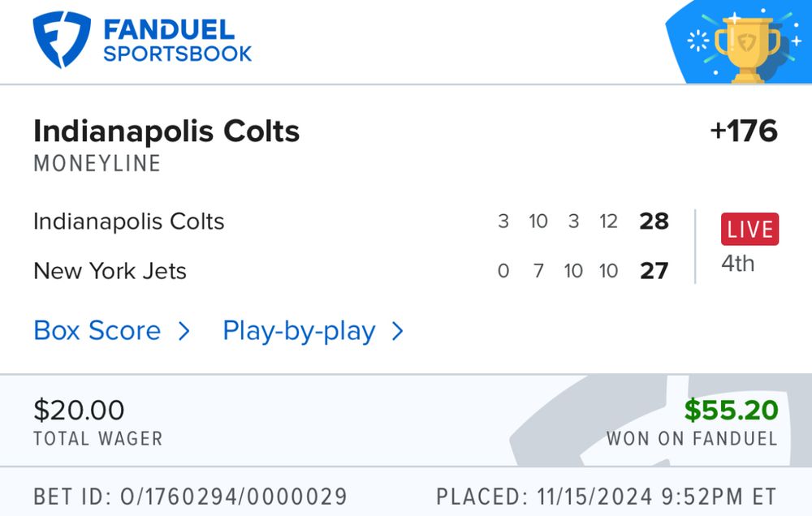Click the MONEYLINE bet type label

pos(97,163)
